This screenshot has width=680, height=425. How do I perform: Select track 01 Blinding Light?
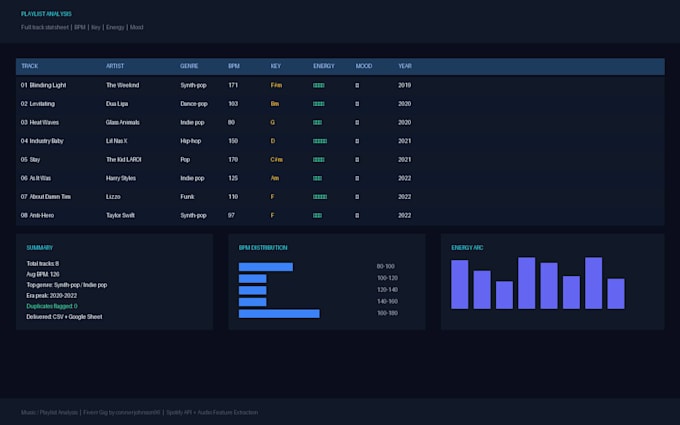pos(43,85)
